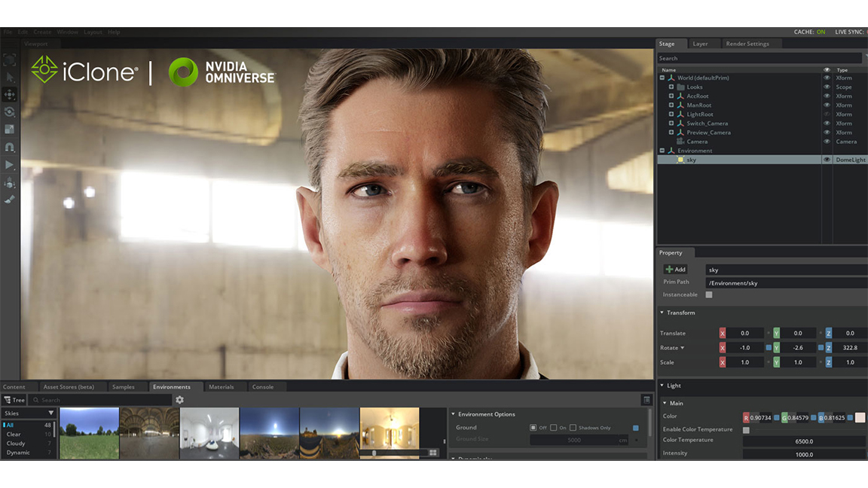The image size is (868, 488).
Task: Switch to the Layer tab
Action: (700, 44)
